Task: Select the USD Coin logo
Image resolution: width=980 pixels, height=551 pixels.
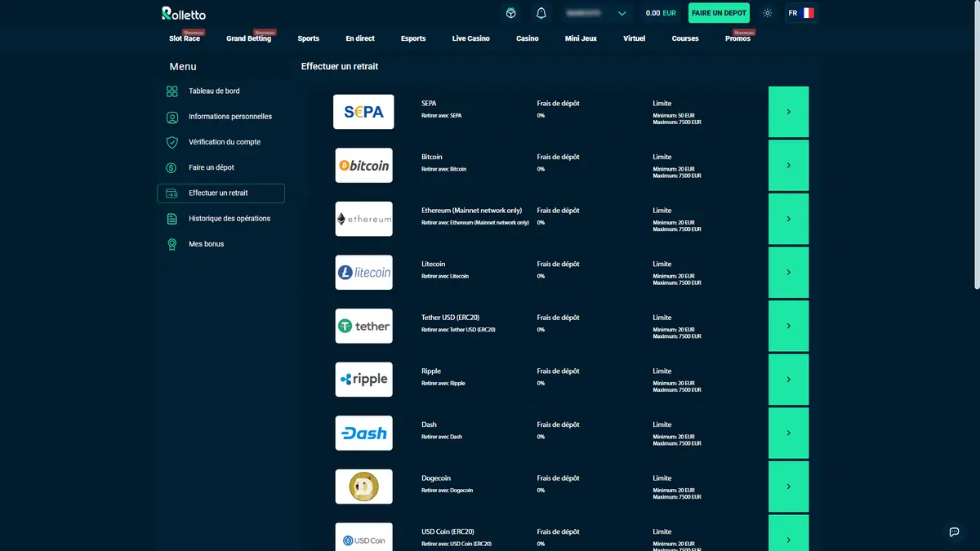Action: (x=363, y=537)
